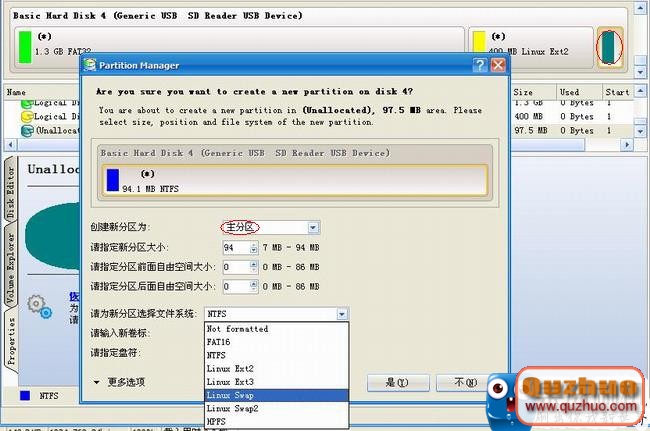
Task: Adjust the free space before spinner
Action: [254, 267]
